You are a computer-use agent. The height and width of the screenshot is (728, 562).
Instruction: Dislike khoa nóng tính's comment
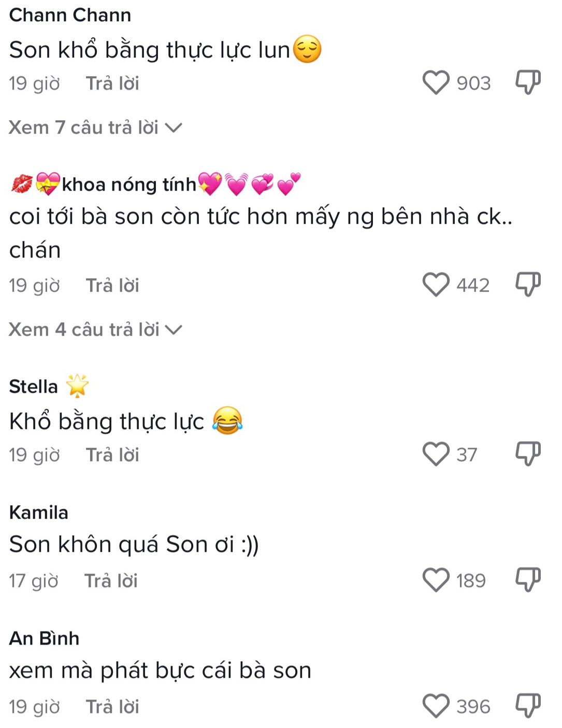click(x=528, y=284)
